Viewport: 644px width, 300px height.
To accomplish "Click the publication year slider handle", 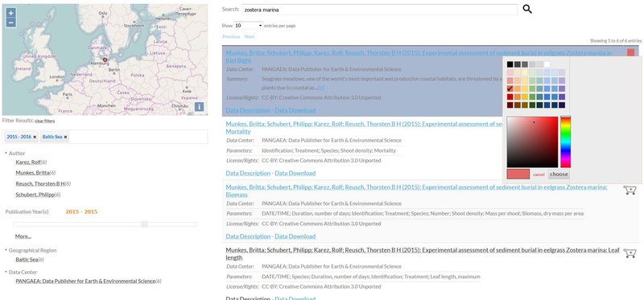I will click(x=145, y=224).
